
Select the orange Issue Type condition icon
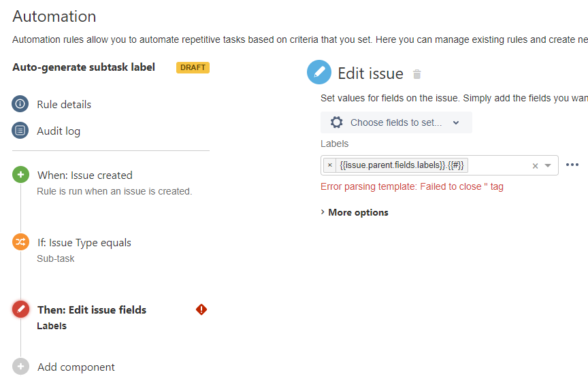(20, 241)
